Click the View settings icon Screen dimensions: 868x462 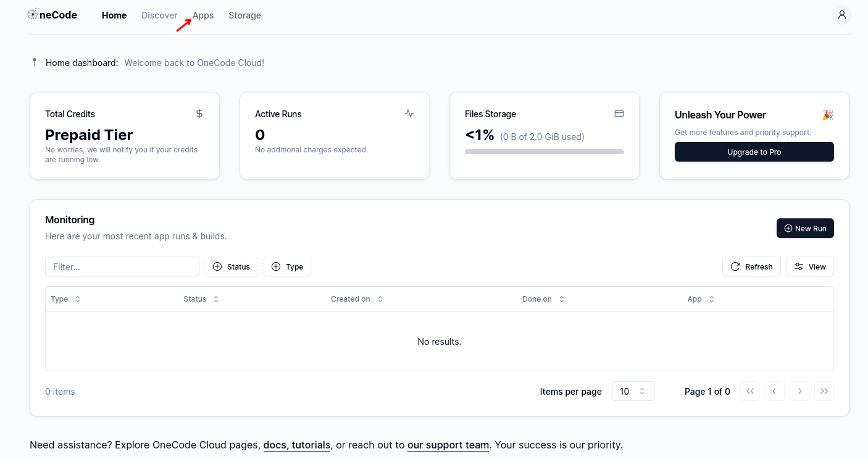(799, 266)
